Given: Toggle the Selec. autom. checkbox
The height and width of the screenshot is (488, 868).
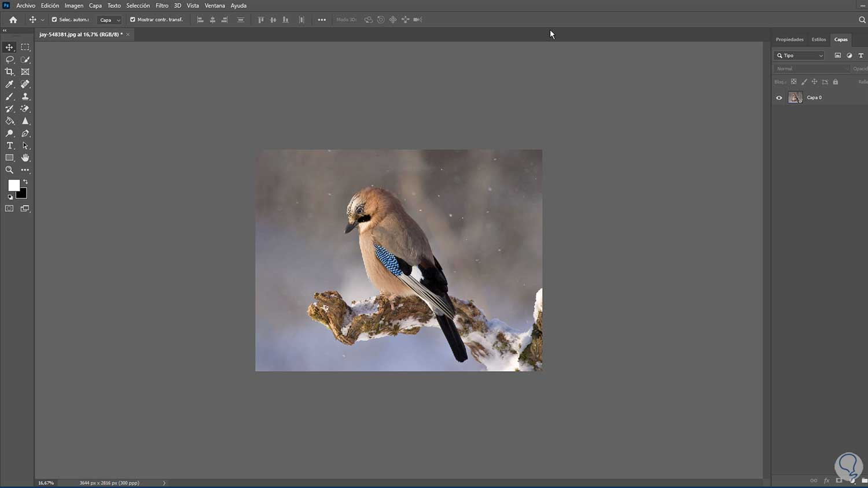Looking at the screenshot, I should 54,20.
